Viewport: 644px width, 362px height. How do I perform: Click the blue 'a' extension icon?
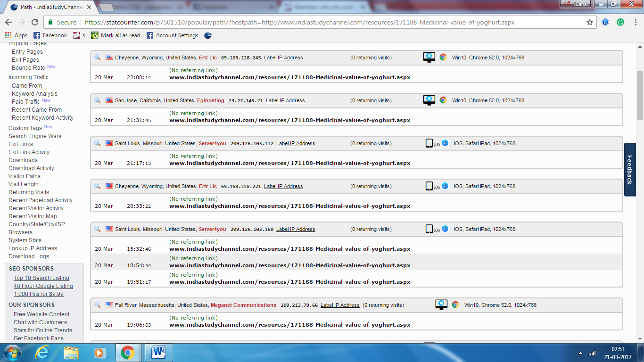pos(605,22)
